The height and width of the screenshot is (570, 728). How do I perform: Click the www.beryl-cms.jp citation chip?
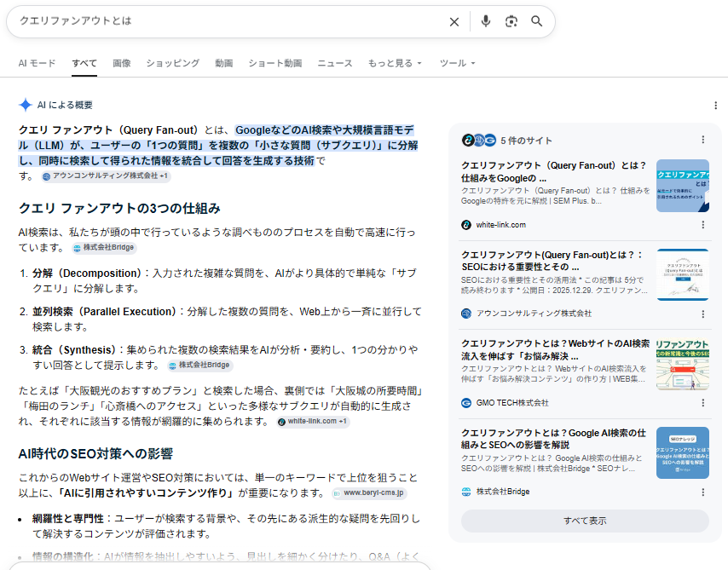[x=370, y=493]
